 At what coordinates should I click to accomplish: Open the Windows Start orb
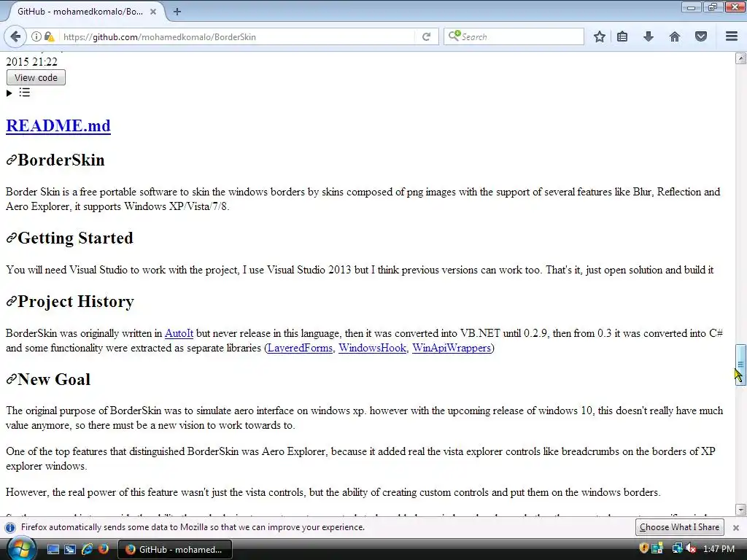(20, 549)
